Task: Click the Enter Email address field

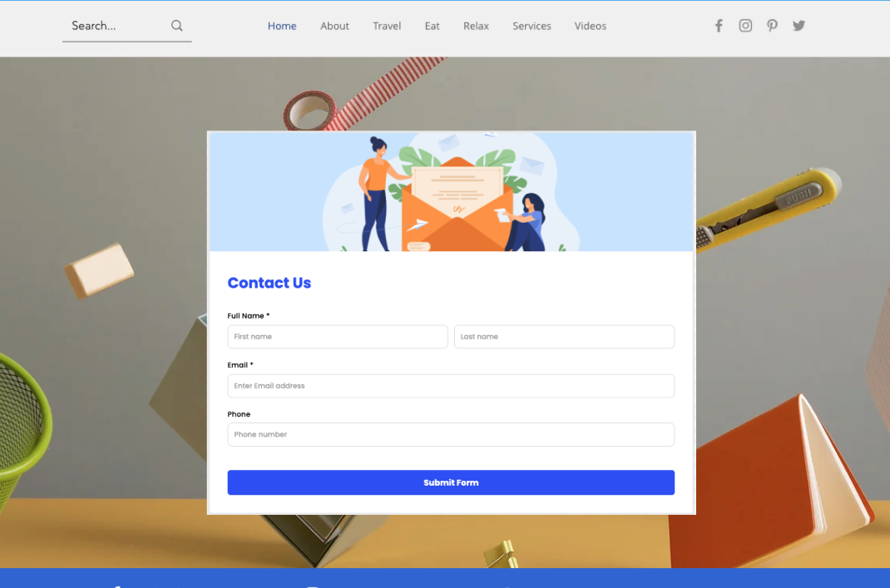Action: pyautogui.click(x=451, y=385)
